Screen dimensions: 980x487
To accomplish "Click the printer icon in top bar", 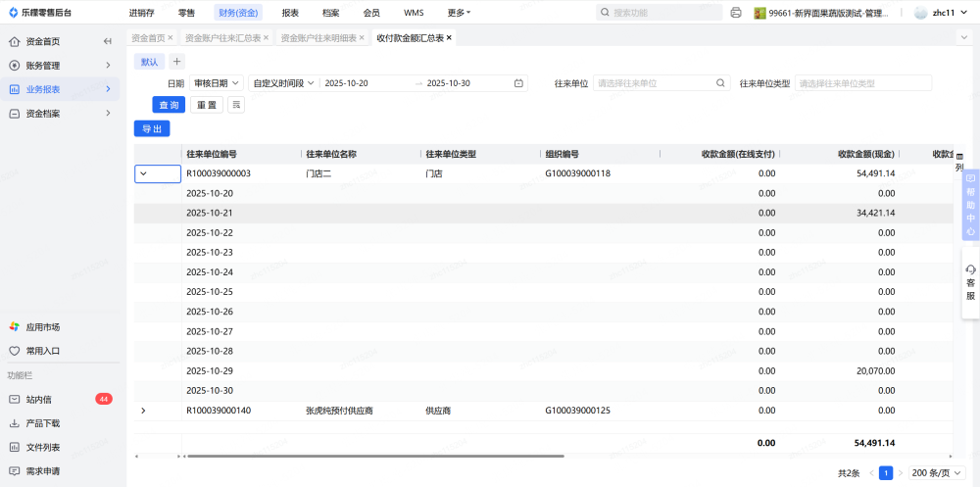I will click(736, 13).
